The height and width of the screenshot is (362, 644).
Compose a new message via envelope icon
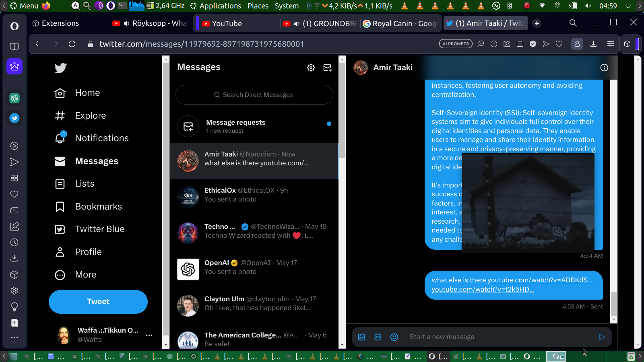click(328, 68)
